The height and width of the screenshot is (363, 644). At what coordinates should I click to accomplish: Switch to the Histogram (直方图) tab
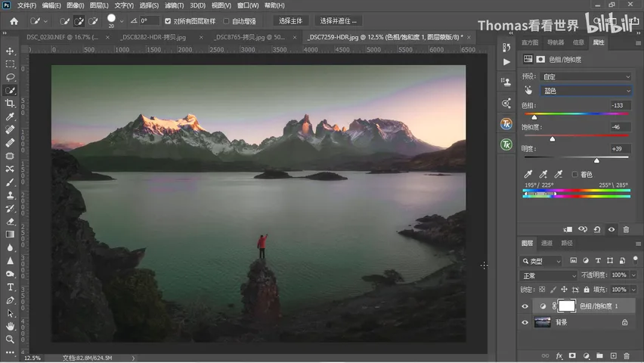click(530, 42)
